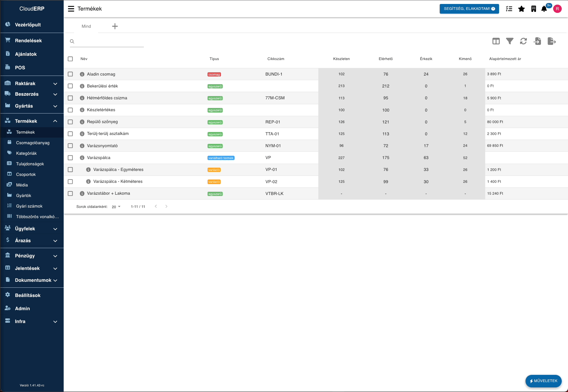568x392 pixels.
Task: Open POS in sidebar
Action: (x=32, y=68)
